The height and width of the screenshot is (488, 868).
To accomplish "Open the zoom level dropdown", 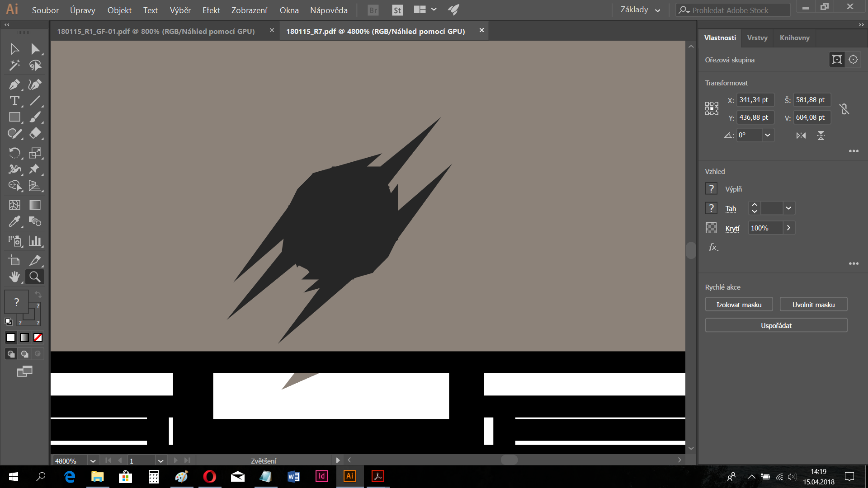I will pyautogui.click(x=93, y=461).
